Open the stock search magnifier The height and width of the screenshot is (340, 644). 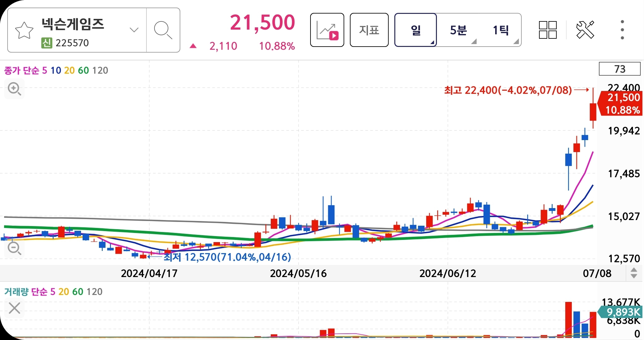[x=163, y=30]
